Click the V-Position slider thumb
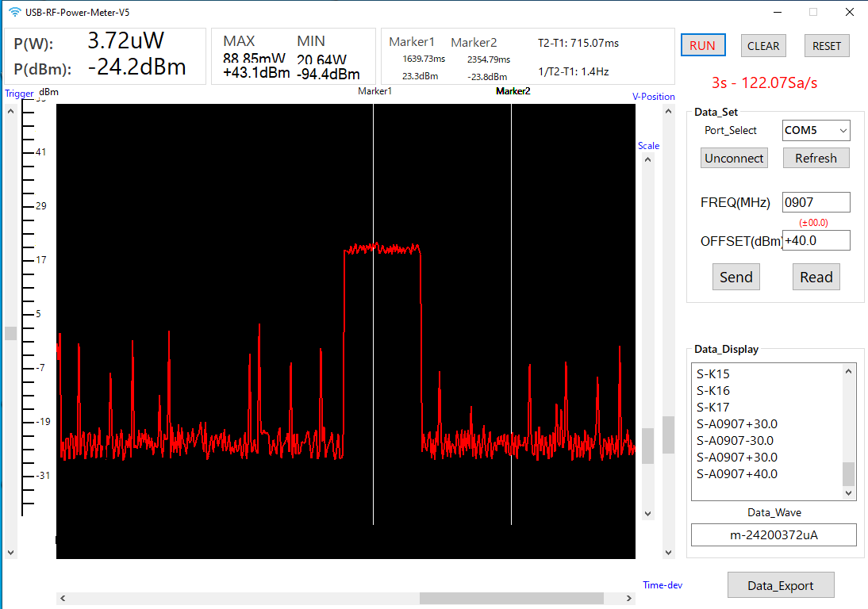The height and width of the screenshot is (609, 868). [668, 435]
